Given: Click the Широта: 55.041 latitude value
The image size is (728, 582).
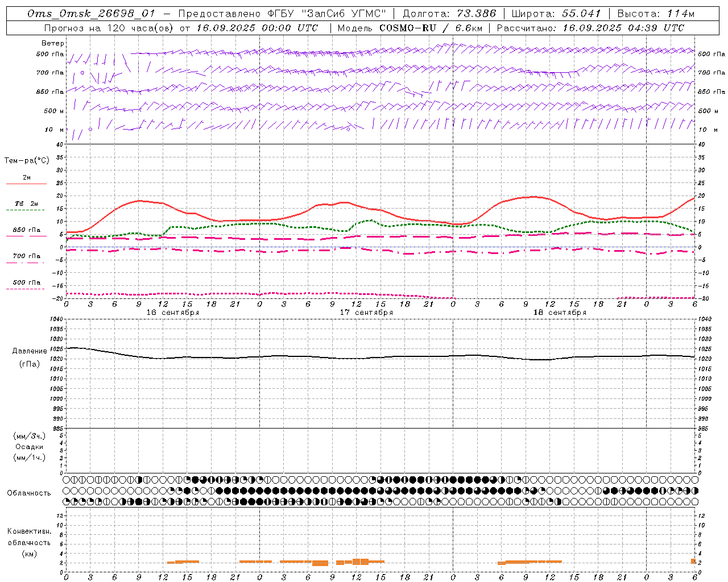Looking at the screenshot, I should pos(556,14).
